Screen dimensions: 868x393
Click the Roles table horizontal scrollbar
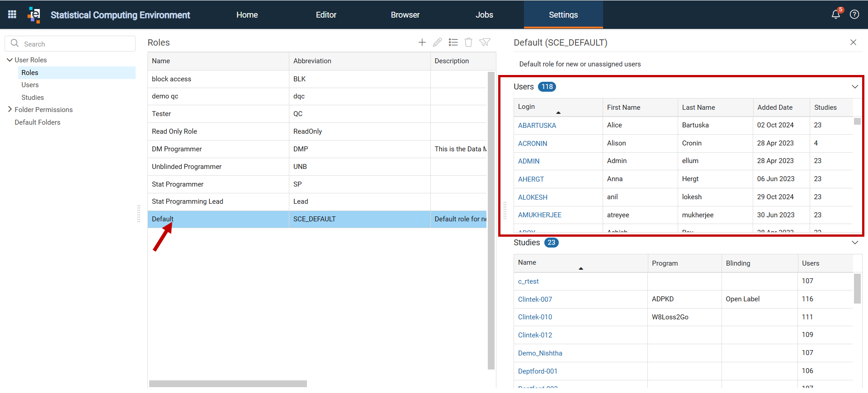click(x=228, y=384)
